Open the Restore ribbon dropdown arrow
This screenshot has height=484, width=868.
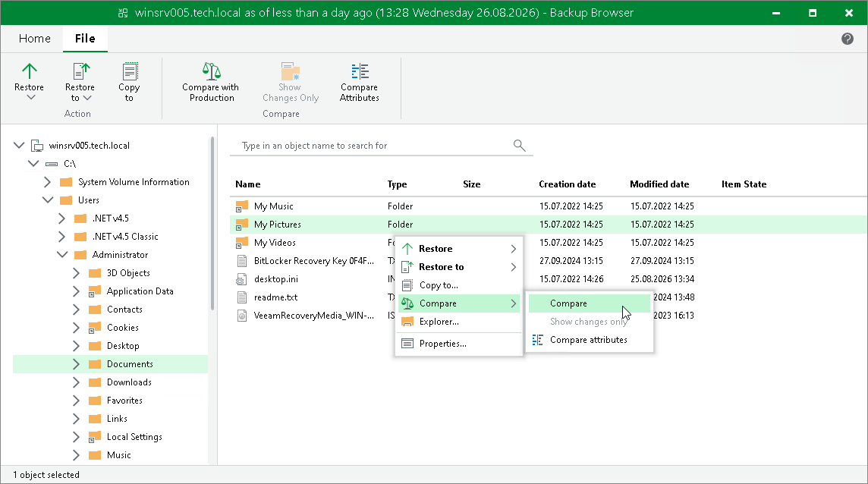tap(31, 97)
